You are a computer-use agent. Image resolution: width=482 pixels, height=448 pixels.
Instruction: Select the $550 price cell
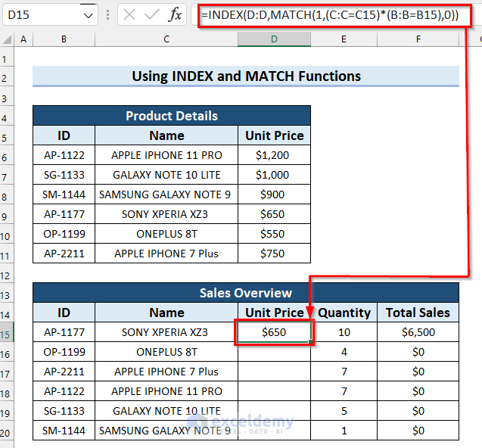[274, 234]
